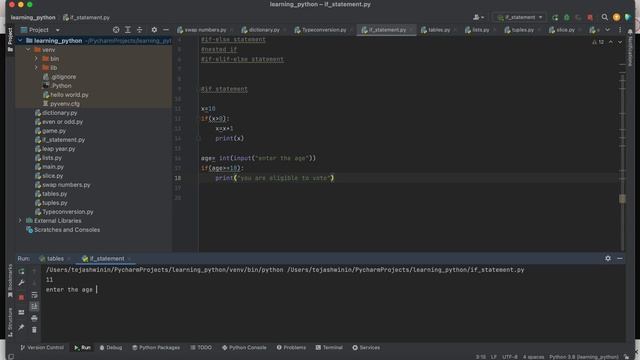This screenshot has width=640, height=360.
Task: Toggle the Bookmarks side panel
Action: point(10,280)
